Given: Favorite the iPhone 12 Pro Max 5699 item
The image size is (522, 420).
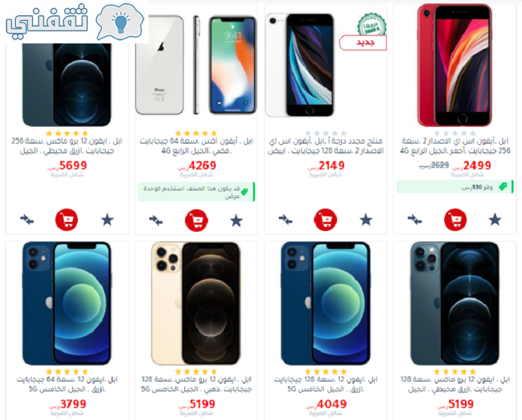Looking at the screenshot, I should tap(107, 220).
